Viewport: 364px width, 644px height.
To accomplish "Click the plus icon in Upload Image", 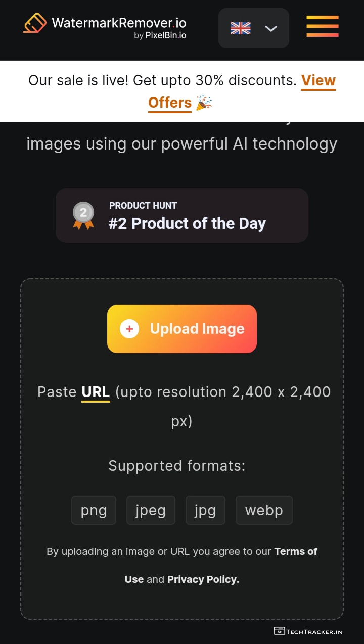I will (x=129, y=329).
